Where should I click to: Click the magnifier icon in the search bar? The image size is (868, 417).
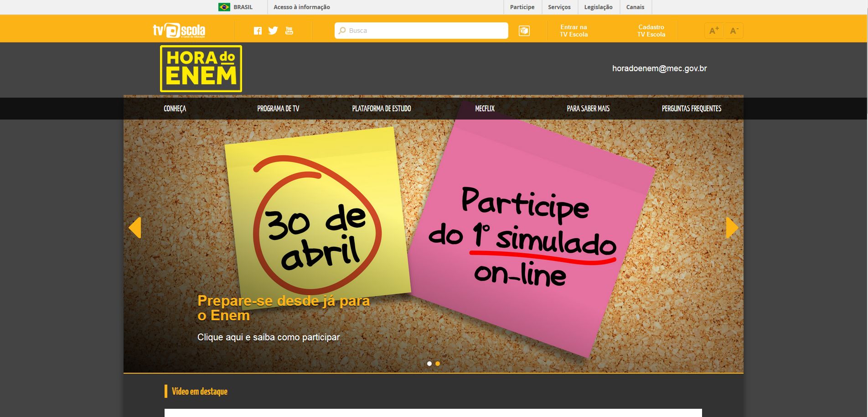(x=342, y=30)
